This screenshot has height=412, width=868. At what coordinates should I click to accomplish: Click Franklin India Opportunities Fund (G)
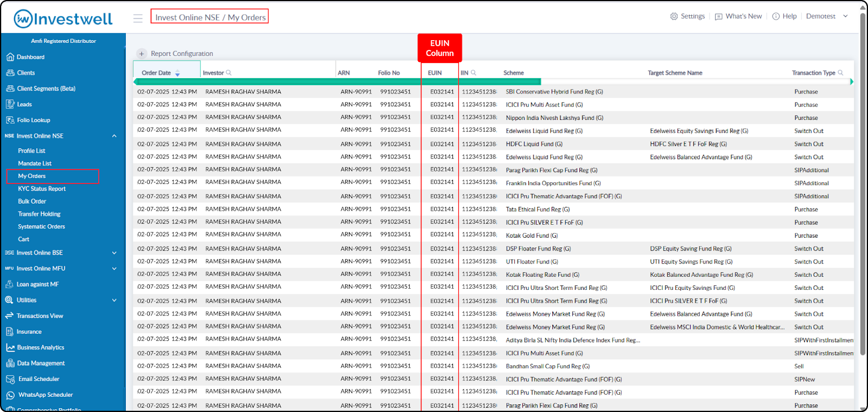tap(553, 183)
